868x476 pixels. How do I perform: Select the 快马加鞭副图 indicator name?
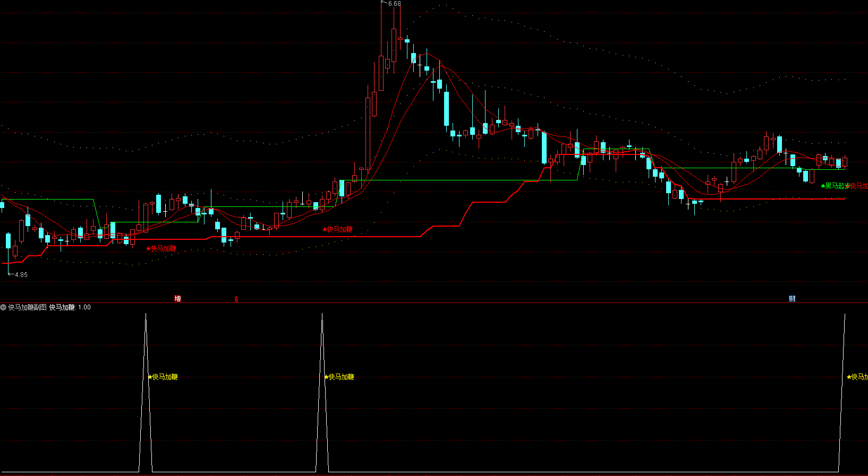click(x=27, y=307)
